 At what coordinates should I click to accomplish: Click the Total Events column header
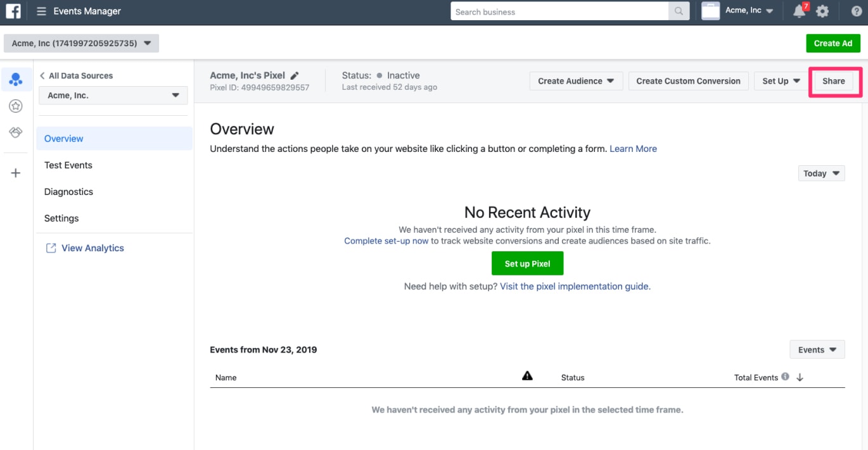[x=756, y=378]
